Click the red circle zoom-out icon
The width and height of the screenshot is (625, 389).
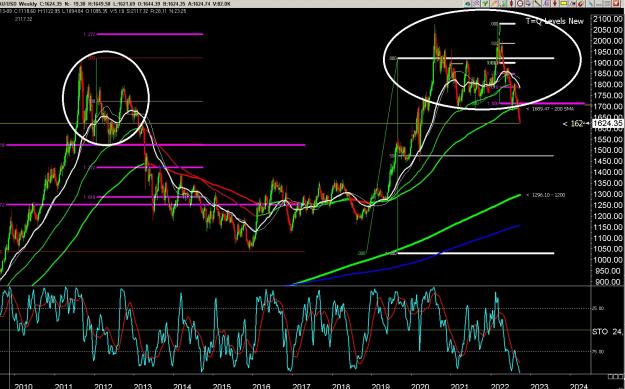pos(520,4)
